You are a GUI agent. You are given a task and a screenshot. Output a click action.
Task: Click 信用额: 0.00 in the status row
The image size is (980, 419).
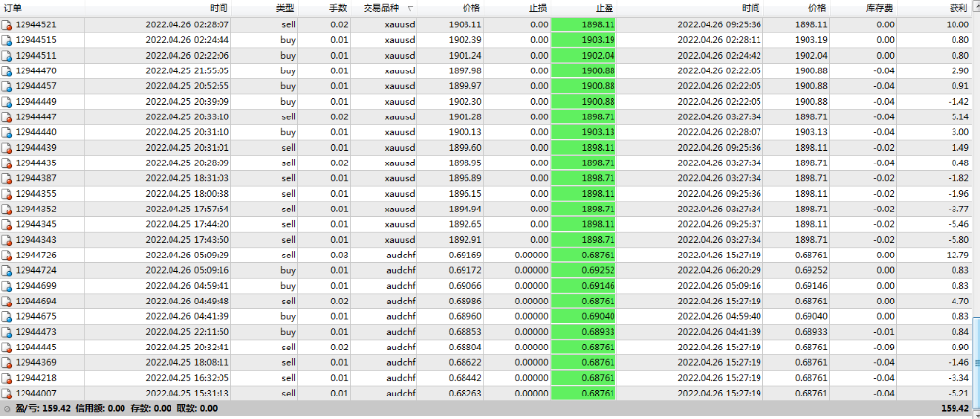(100, 409)
